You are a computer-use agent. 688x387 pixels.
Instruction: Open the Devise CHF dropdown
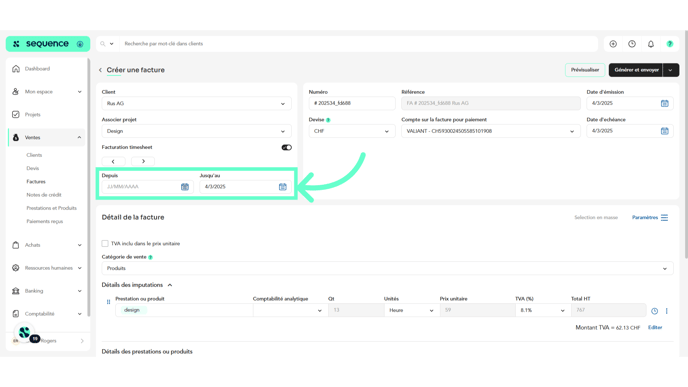click(352, 131)
